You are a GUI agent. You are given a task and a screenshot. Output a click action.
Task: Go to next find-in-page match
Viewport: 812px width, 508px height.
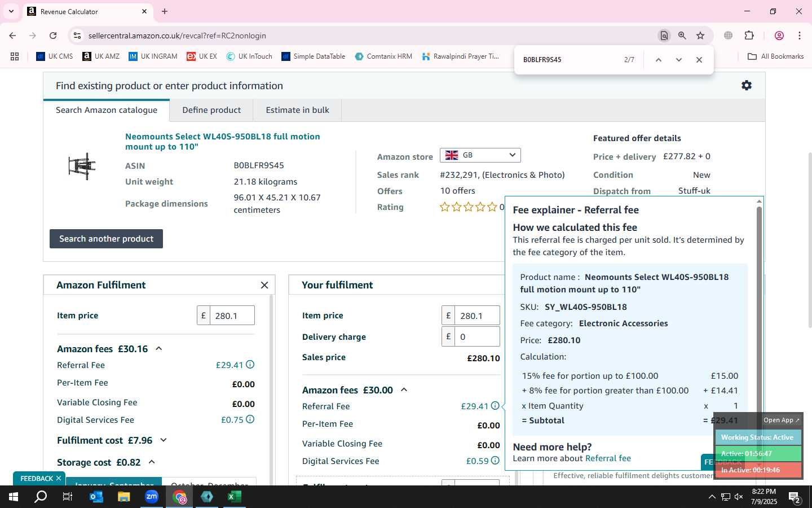click(679, 60)
